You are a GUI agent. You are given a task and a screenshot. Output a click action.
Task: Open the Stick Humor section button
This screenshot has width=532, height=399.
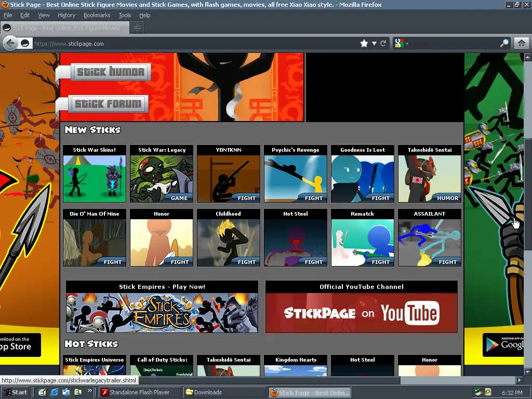pos(111,72)
